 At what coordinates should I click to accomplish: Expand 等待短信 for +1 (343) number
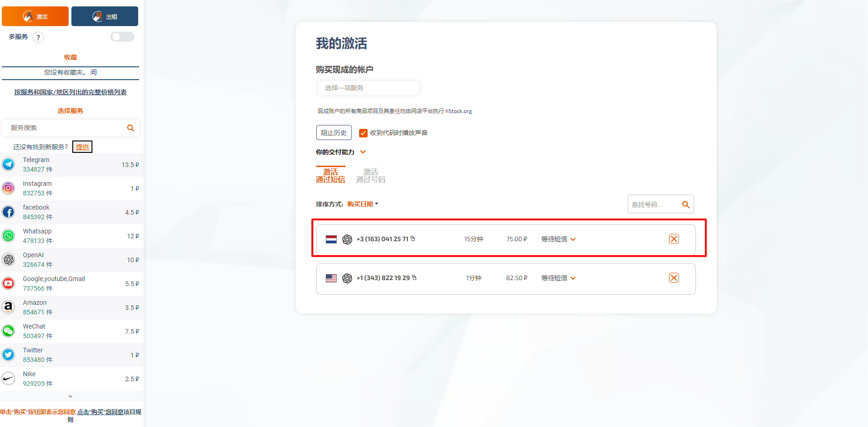tap(558, 278)
